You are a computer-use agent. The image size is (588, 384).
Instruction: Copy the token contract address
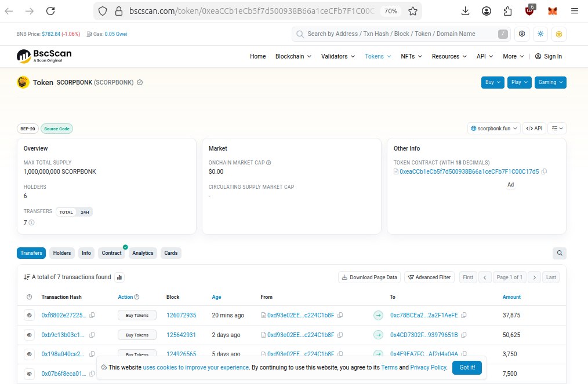click(x=544, y=171)
